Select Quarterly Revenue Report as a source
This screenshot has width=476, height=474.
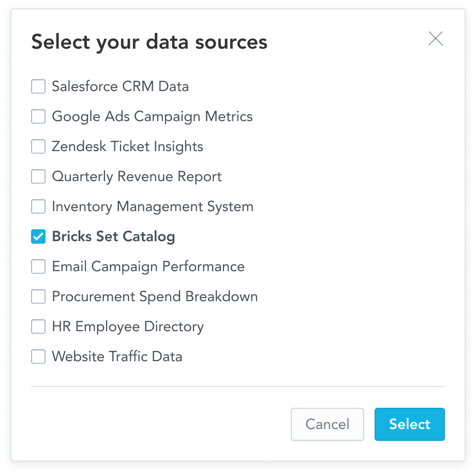click(38, 176)
